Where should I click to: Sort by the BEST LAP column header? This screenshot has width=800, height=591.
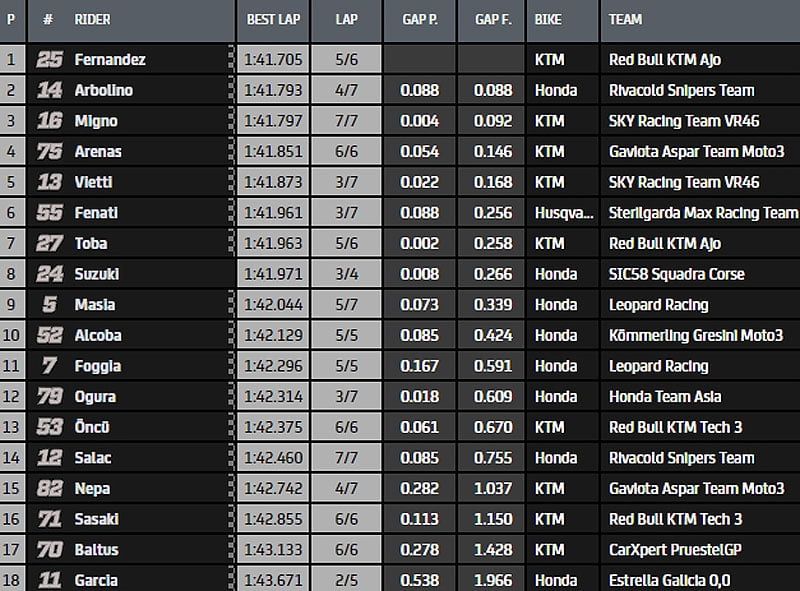(272, 19)
